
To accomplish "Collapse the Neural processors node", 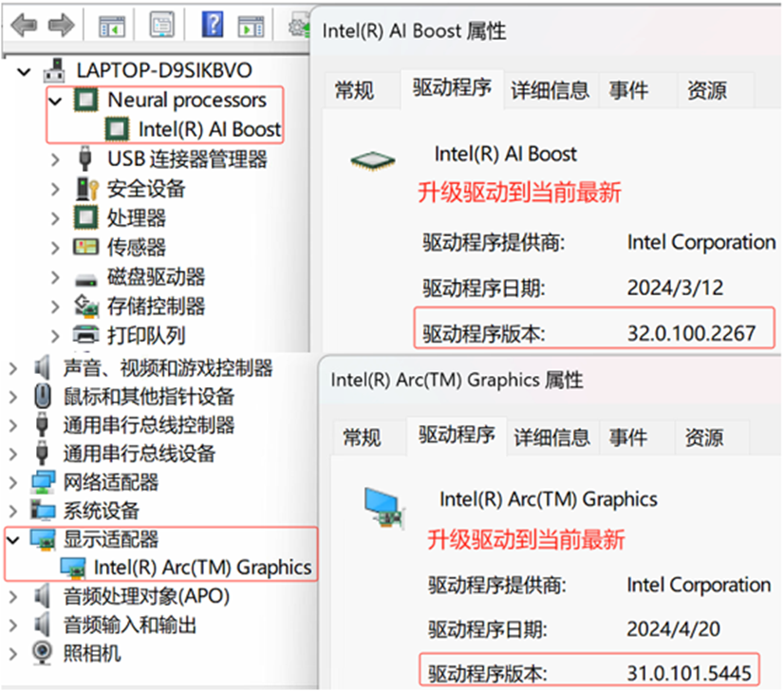I will 55,100.
